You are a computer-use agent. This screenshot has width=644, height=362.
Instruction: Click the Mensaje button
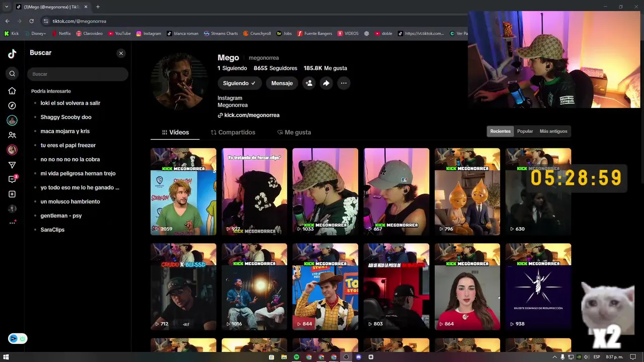[282, 83]
